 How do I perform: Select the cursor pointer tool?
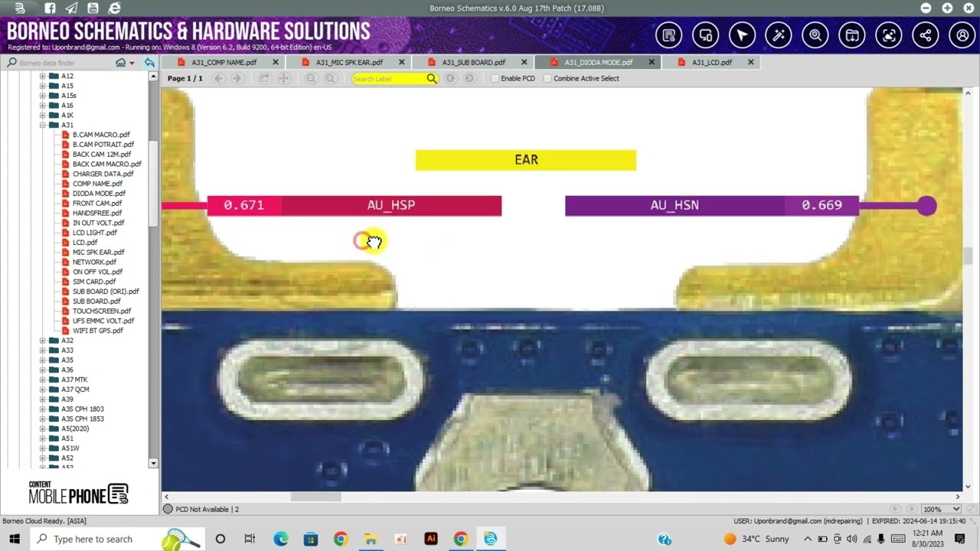742,35
